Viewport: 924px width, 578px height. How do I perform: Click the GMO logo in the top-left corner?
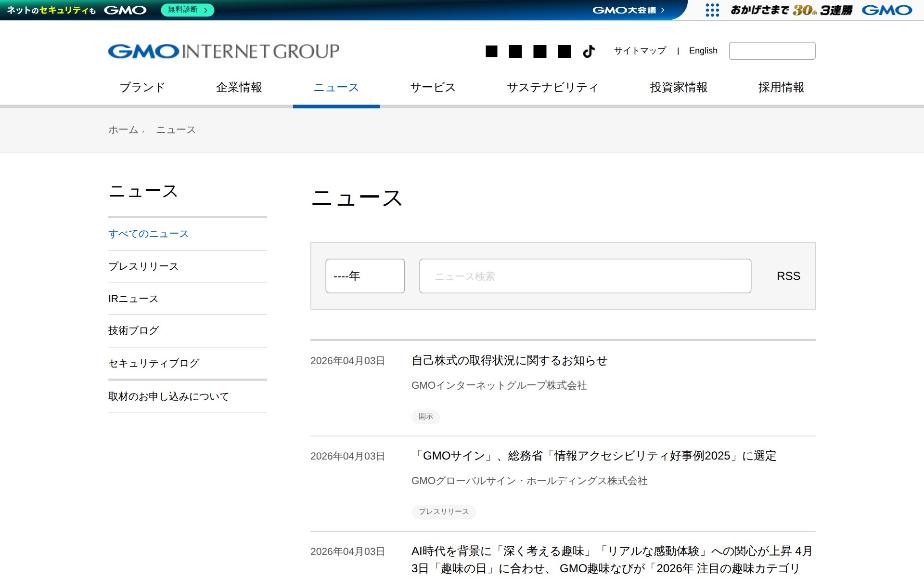[125, 9]
